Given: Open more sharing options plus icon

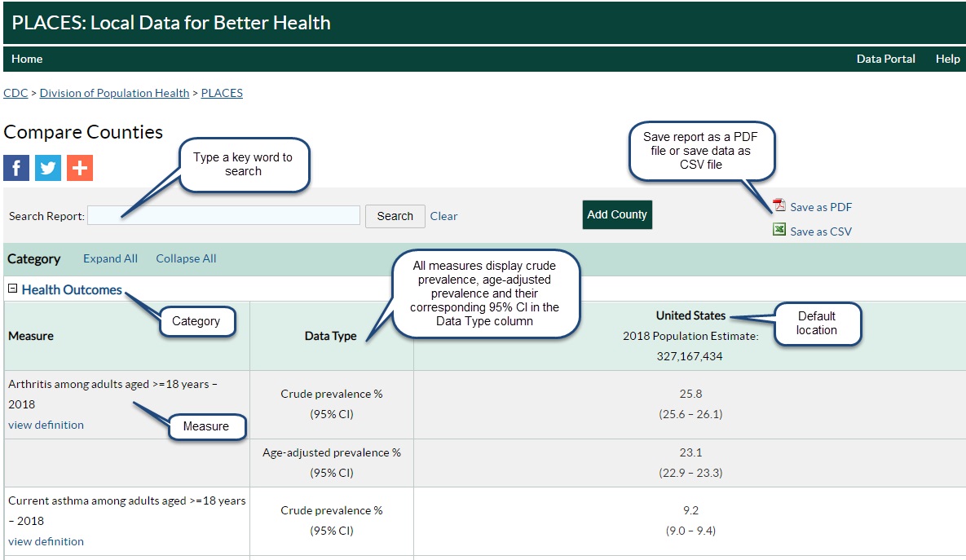Looking at the screenshot, I should [x=80, y=168].
